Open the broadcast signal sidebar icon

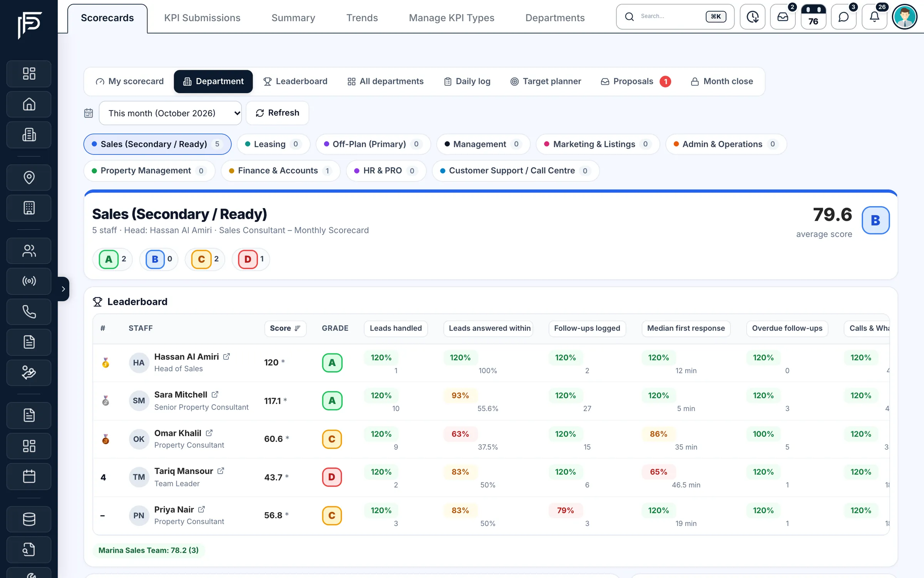29,281
